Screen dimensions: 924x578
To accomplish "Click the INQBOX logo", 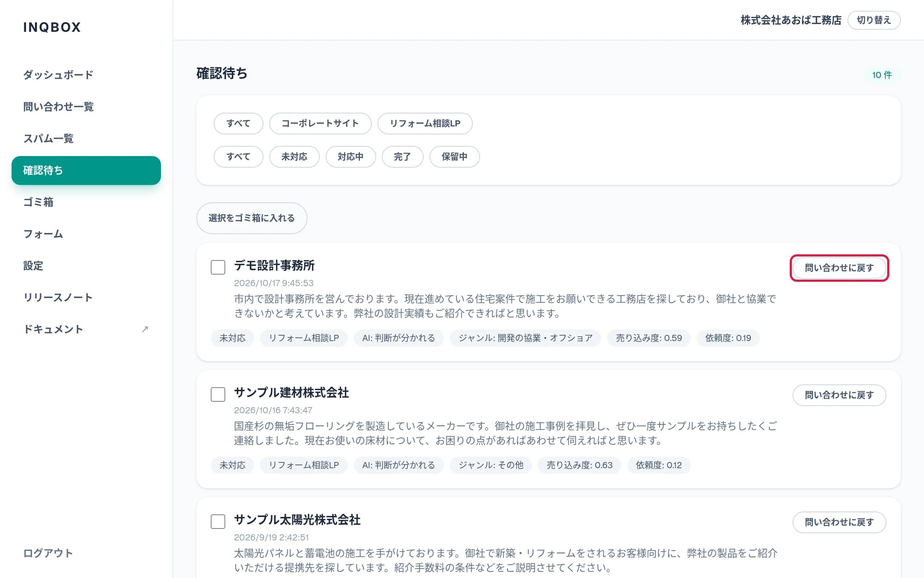I will pos(52,27).
